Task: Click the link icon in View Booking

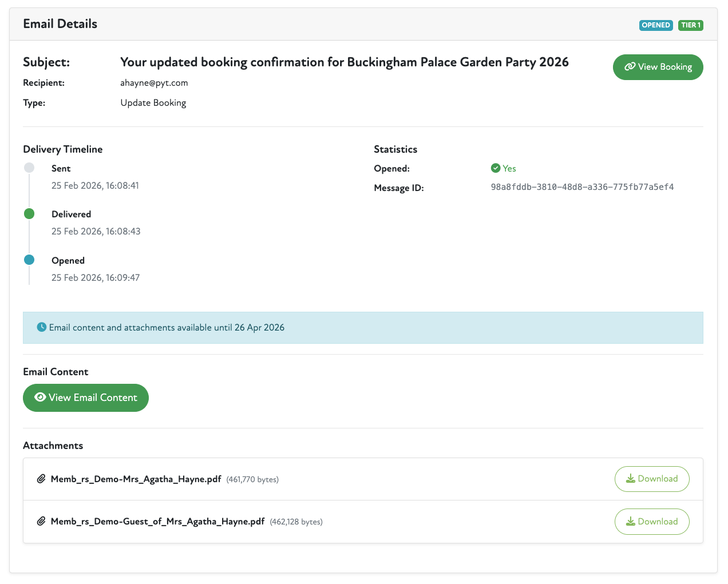Action: click(x=630, y=67)
